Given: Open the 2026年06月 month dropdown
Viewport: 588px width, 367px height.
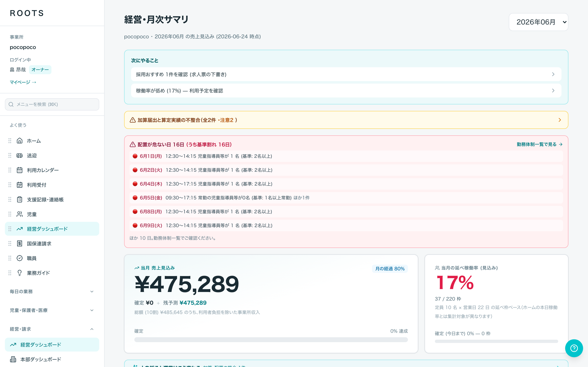Looking at the screenshot, I should pos(538,22).
